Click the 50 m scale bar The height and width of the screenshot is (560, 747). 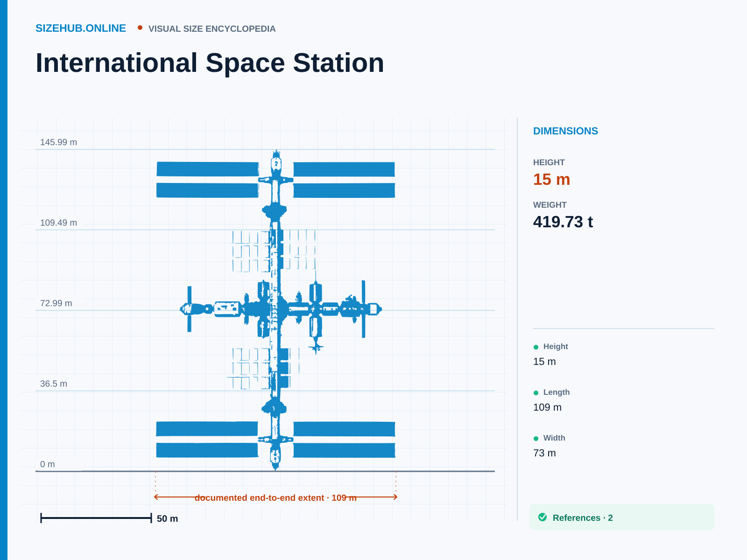pyautogui.click(x=96, y=518)
